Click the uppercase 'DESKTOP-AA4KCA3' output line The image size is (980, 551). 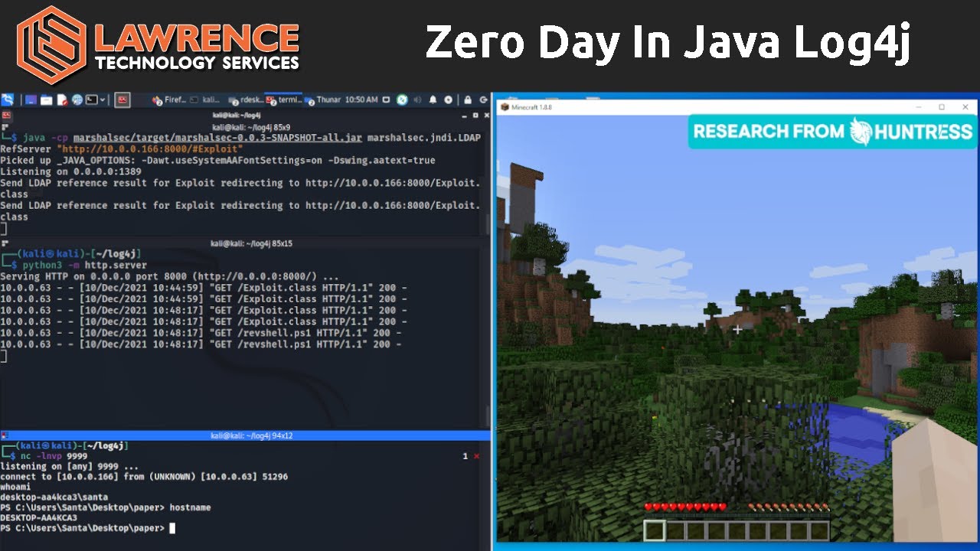click(38, 518)
